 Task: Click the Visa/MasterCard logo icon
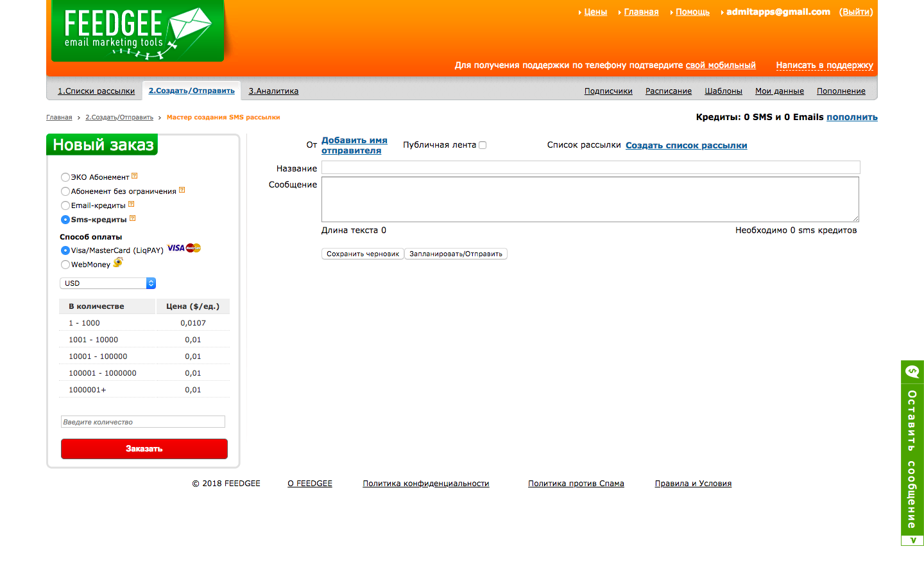click(x=184, y=248)
